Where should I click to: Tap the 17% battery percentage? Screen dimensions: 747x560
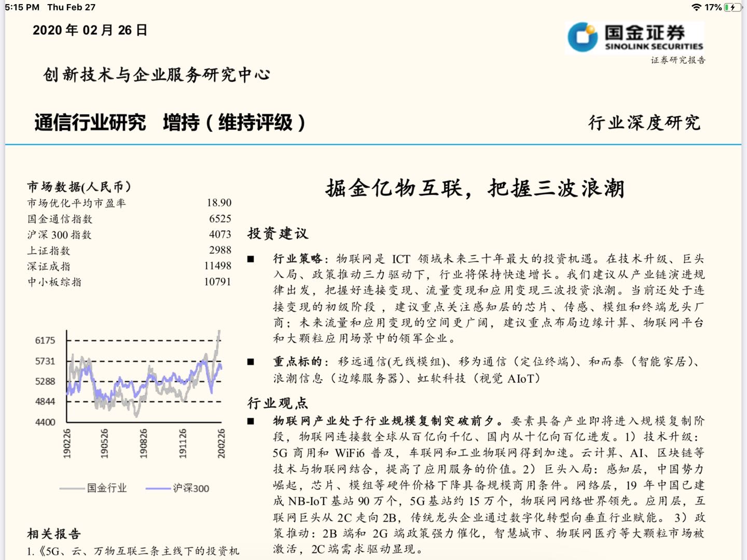click(x=713, y=7)
